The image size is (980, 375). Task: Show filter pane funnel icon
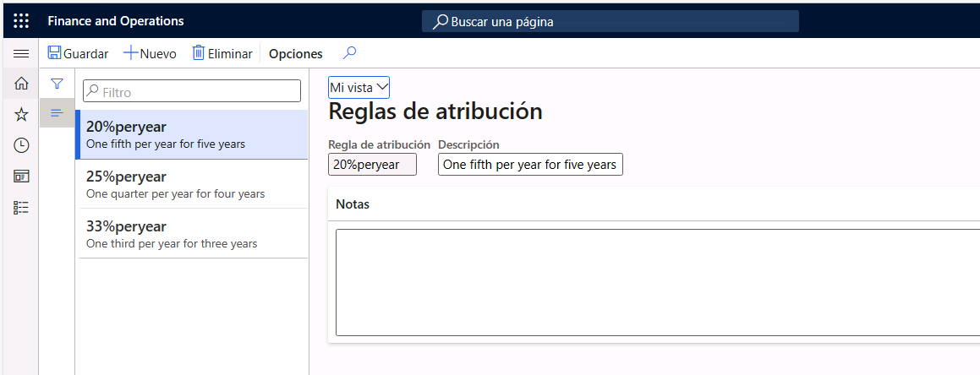point(57,83)
